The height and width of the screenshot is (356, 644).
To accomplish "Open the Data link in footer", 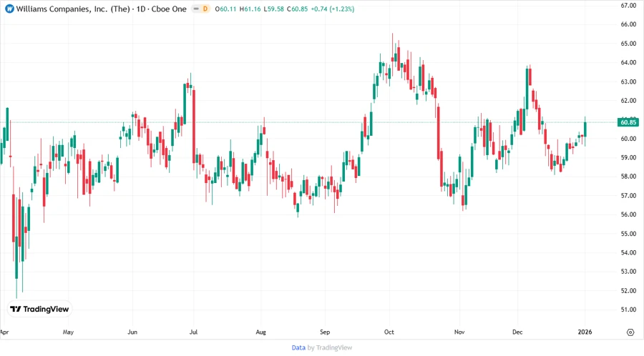I will 298,348.
